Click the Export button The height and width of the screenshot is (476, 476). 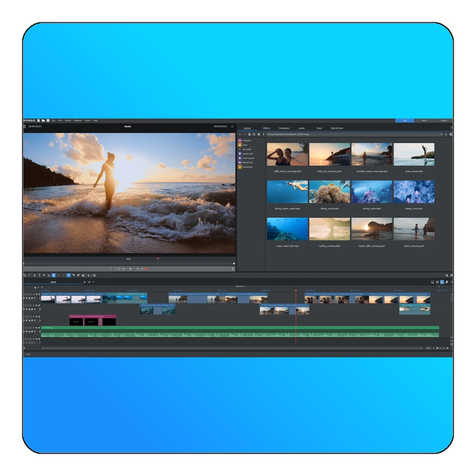point(444,120)
